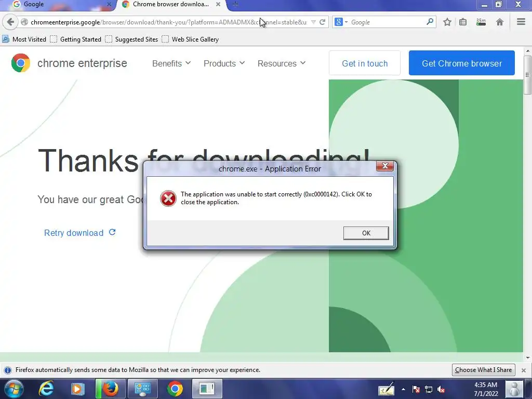This screenshot has height=399, width=532.
Task: Click the Google search input field
Action: pos(387,22)
